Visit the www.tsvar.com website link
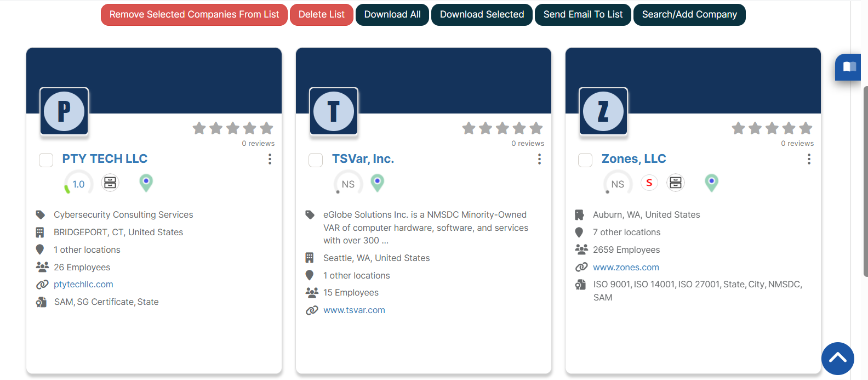 click(354, 310)
